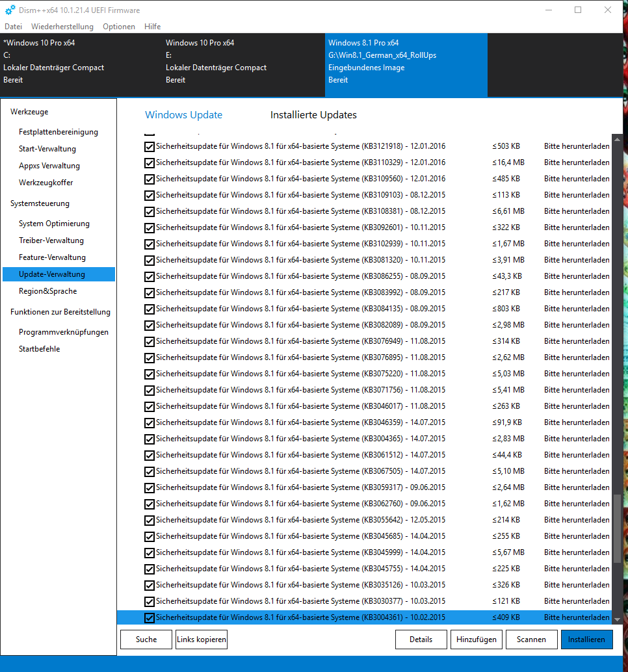Image resolution: width=628 pixels, height=672 pixels.
Task: Click the Suche button
Action: 146,640
